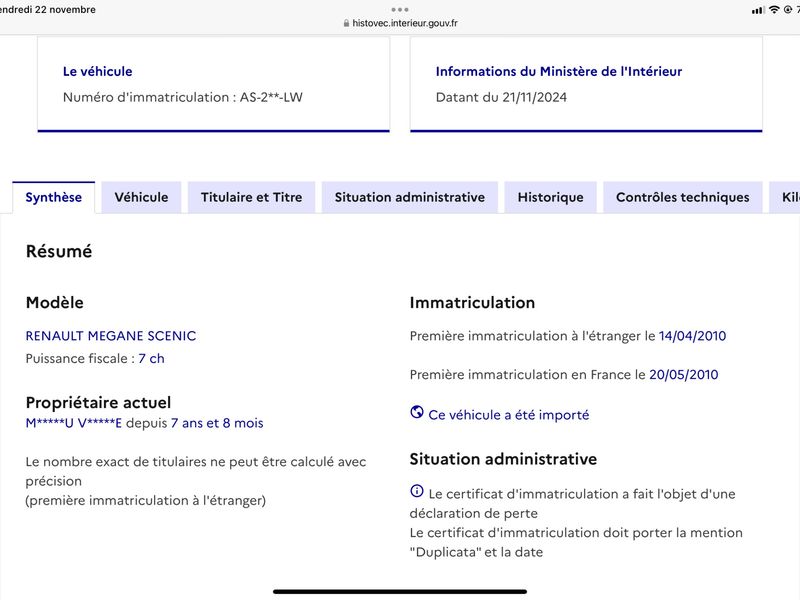This screenshot has width=800, height=600.
Task: Click the '7 ans et 8 mois' duration
Action: (217, 423)
